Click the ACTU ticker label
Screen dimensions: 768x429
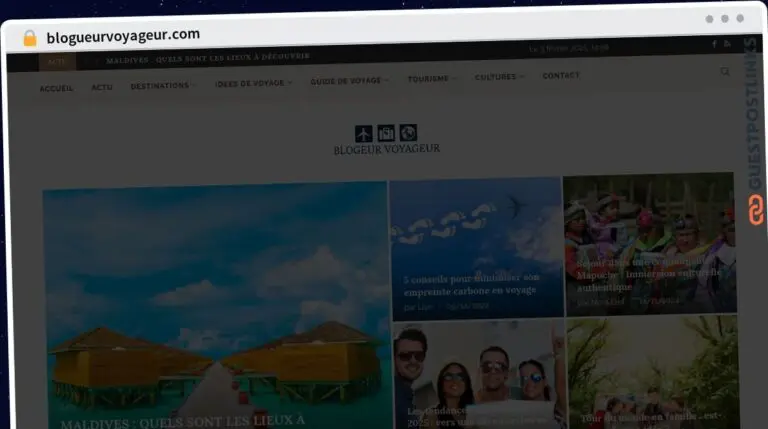57,62
